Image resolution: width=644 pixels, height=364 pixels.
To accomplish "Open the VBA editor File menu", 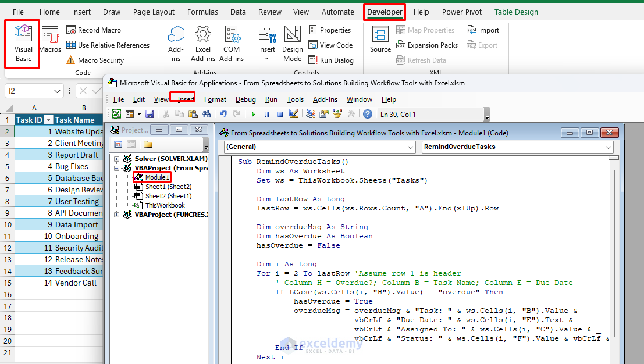I will coord(119,99).
